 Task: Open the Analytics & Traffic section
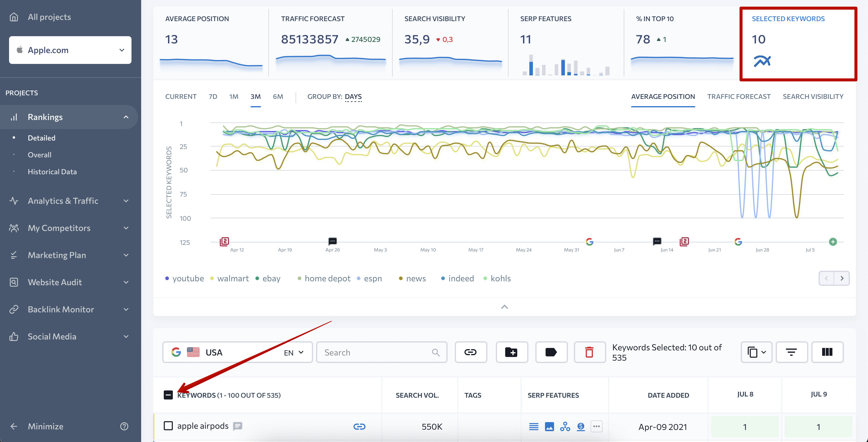point(63,200)
